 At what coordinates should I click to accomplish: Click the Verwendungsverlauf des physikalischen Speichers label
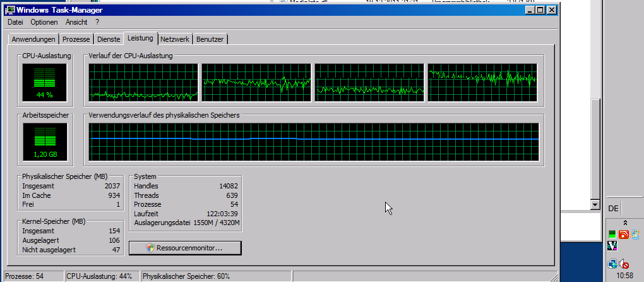[x=164, y=115]
